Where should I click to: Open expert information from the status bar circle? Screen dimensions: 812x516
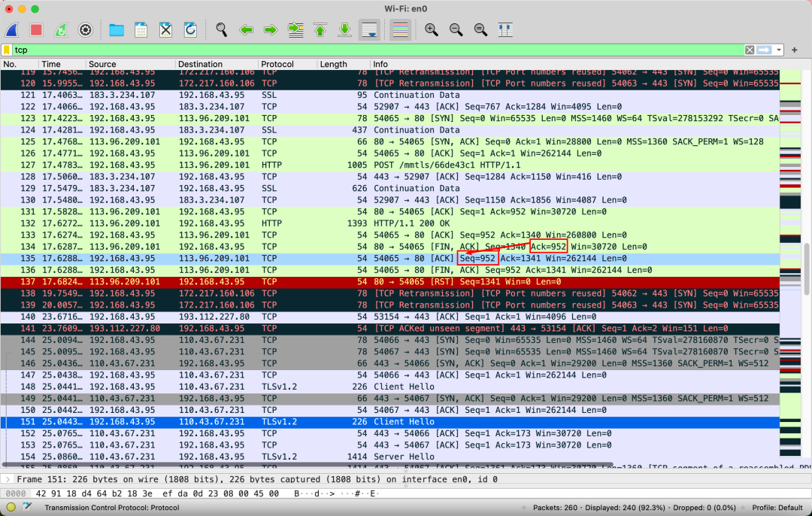(11, 507)
